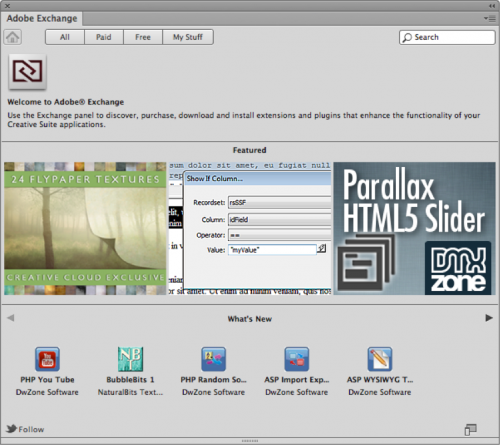
Task: Select the Paid filter tab
Action: (x=104, y=37)
